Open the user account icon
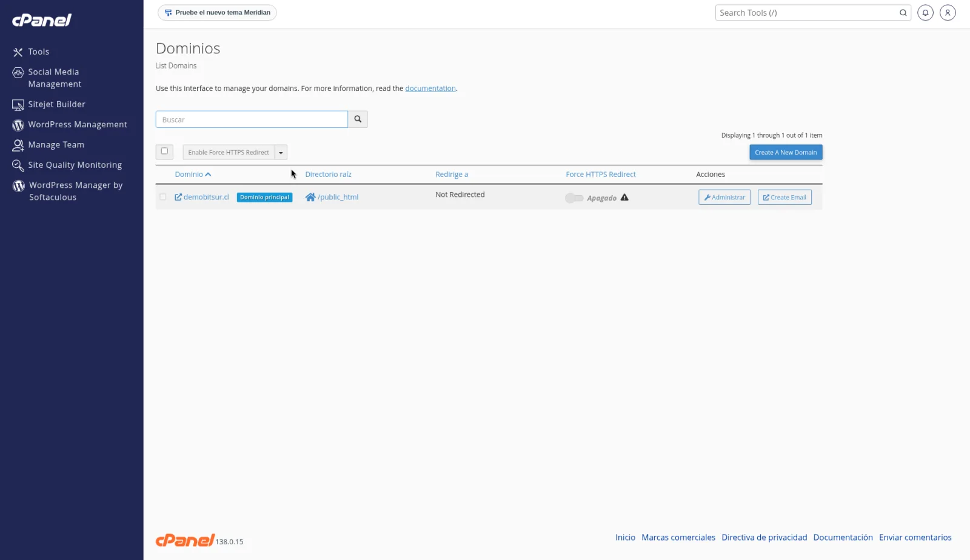 948,13
